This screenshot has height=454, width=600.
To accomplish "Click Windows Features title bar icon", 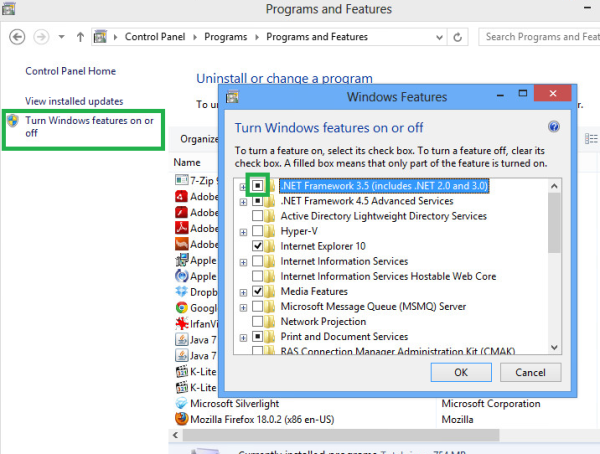I will pos(232,97).
